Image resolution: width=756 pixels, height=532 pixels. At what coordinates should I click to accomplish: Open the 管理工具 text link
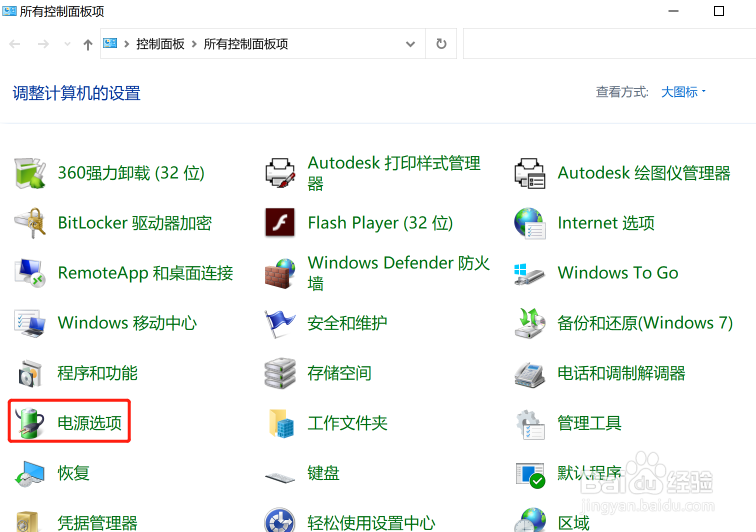click(x=589, y=423)
